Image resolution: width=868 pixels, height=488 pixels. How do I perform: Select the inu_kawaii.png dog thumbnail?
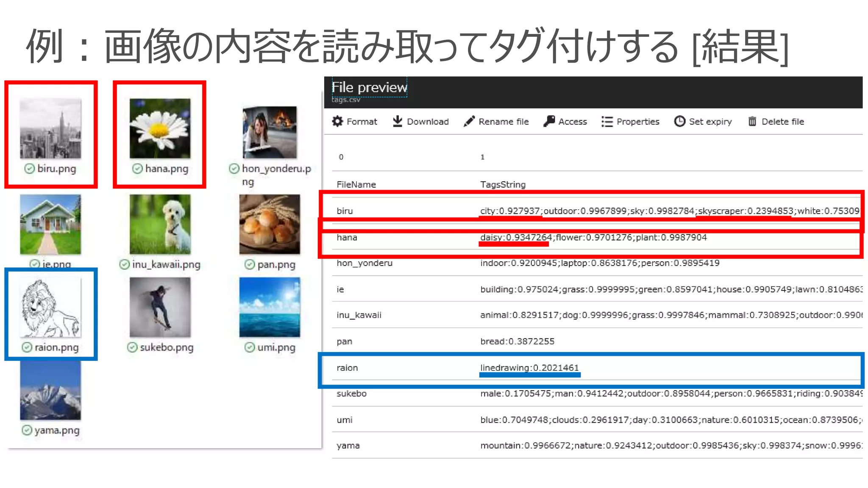(160, 225)
